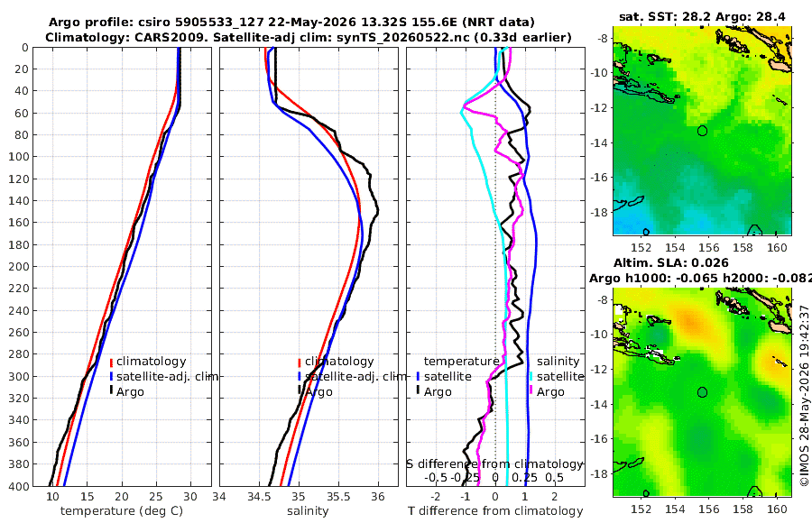Click the 'T difference from climatology' axis label
This screenshot has width=812, height=523.
(x=495, y=511)
